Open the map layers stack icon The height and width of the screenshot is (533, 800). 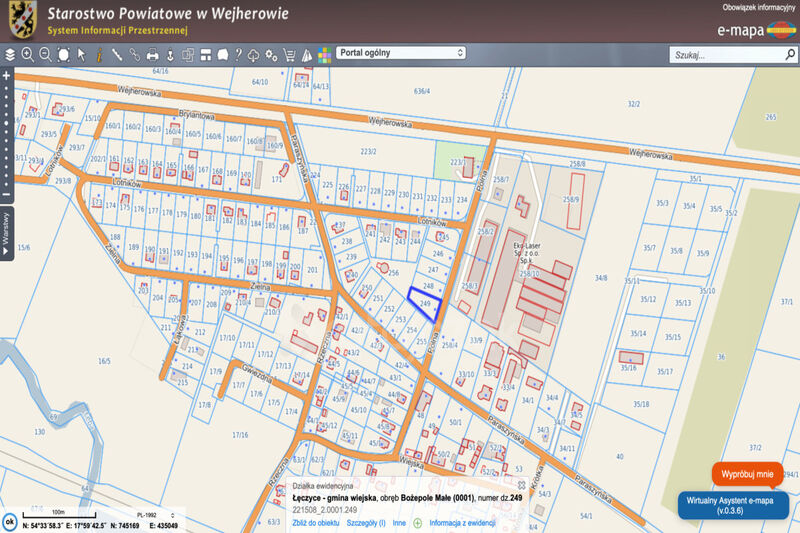pyautogui.click(x=10, y=54)
